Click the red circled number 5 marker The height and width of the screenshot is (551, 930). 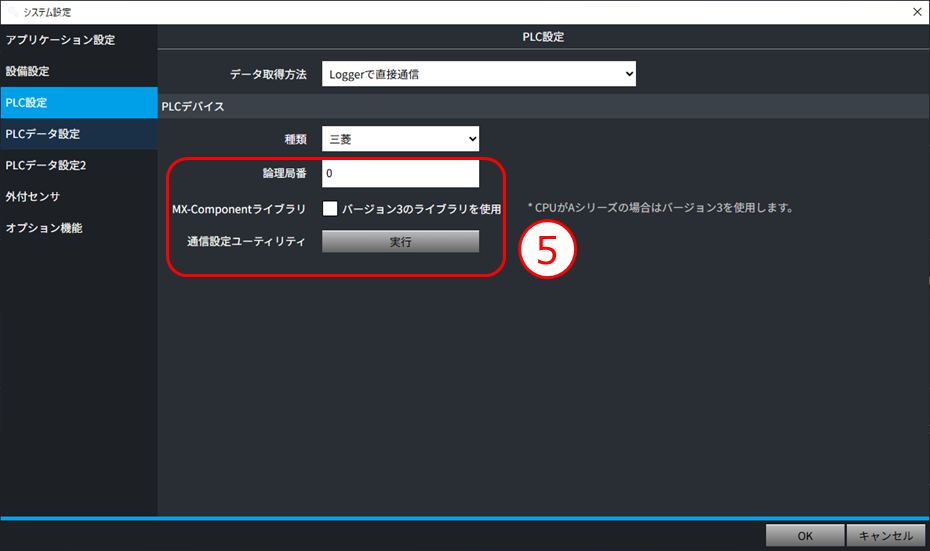[x=546, y=249]
